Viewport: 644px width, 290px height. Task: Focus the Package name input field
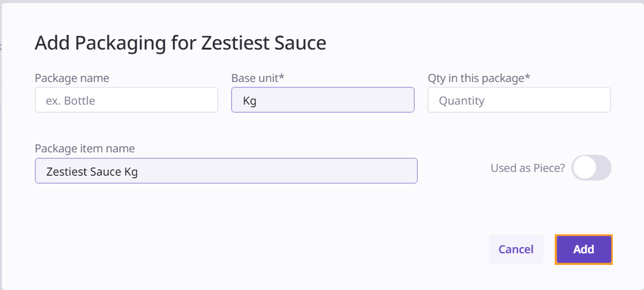[126, 100]
